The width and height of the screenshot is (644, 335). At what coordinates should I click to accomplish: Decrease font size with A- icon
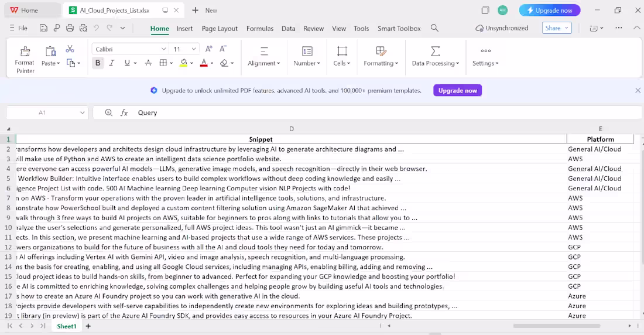pyautogui.click(x=223, y=49)
